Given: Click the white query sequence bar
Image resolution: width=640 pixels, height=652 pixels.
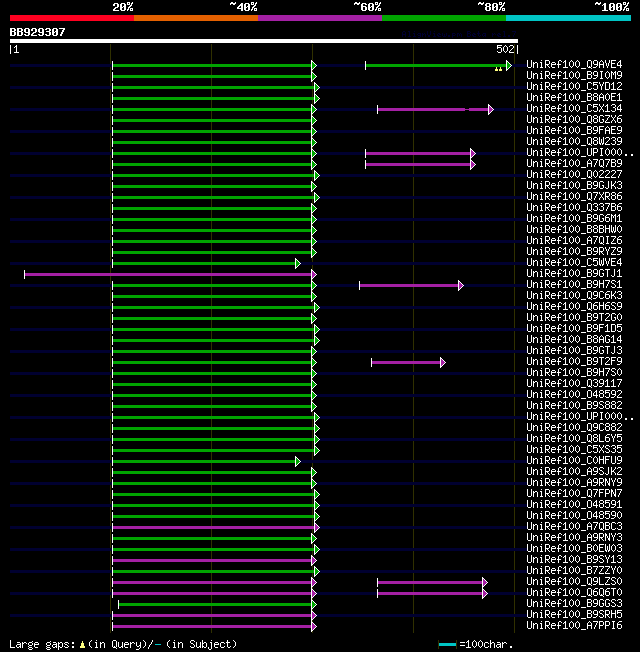Looking at the screenshot, I should [x=264, y=41].
